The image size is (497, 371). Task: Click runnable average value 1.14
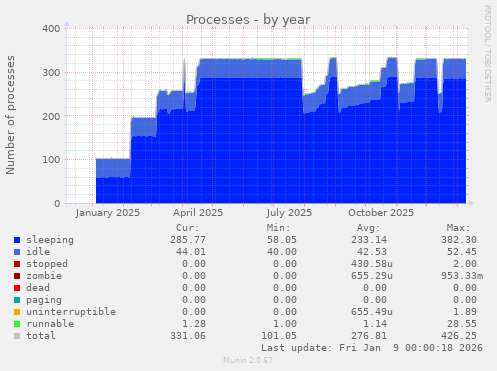pyautogui.click(x=375, y=324)
